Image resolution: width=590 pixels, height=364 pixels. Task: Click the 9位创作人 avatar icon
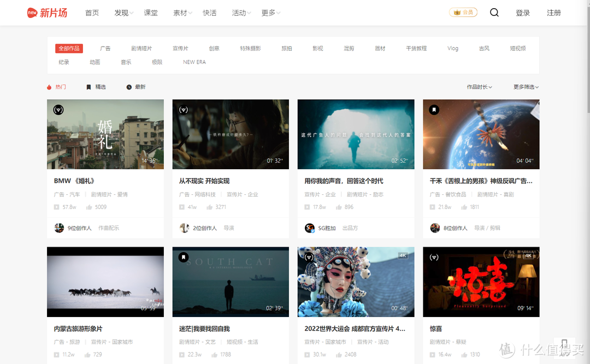59,228
